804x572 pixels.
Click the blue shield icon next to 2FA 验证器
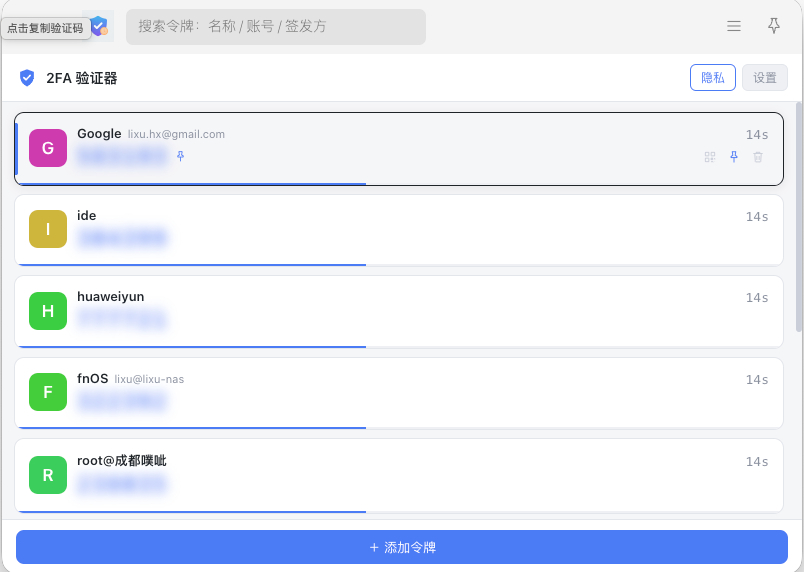27,78
